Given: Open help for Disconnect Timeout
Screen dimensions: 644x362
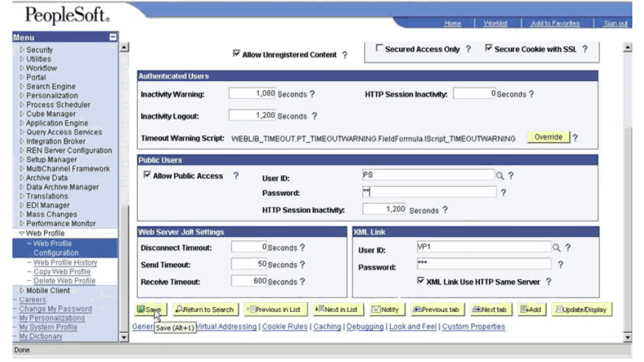Looking at the screenshot, I should [x=303, y=247].
